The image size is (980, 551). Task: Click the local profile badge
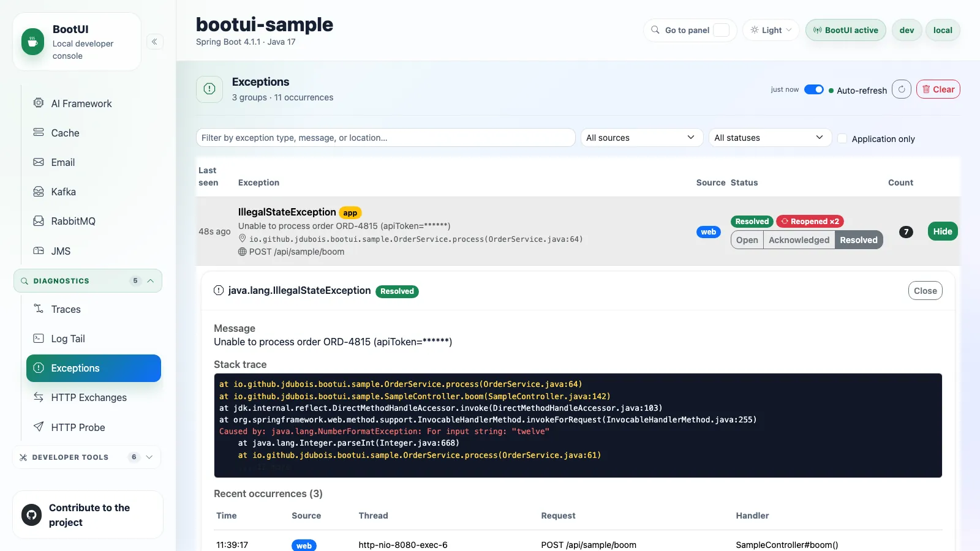[943, 30]
